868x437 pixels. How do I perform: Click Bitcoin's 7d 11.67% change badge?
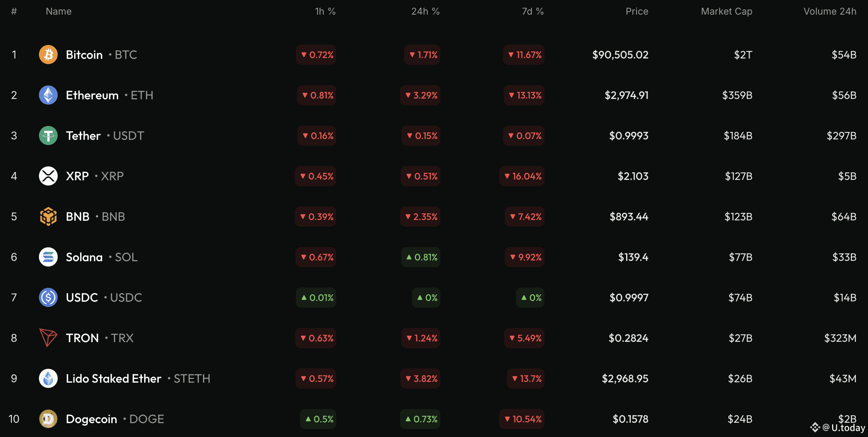524,55
